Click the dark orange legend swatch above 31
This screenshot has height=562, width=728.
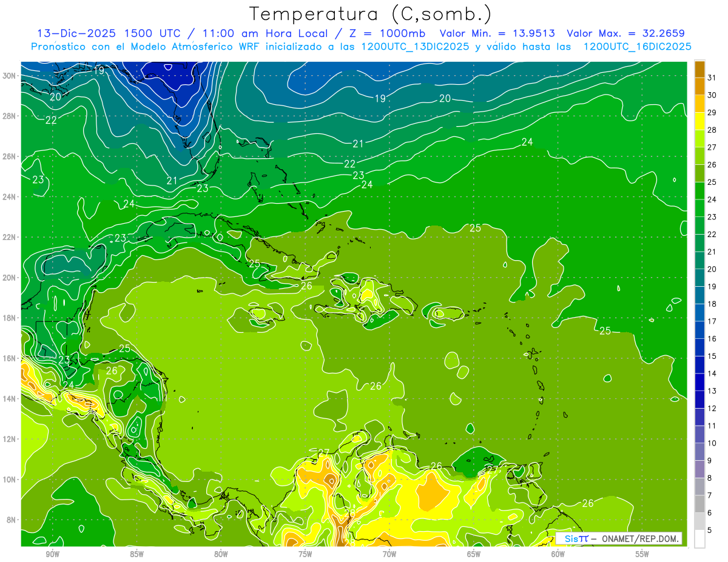(x=699, y=69)
